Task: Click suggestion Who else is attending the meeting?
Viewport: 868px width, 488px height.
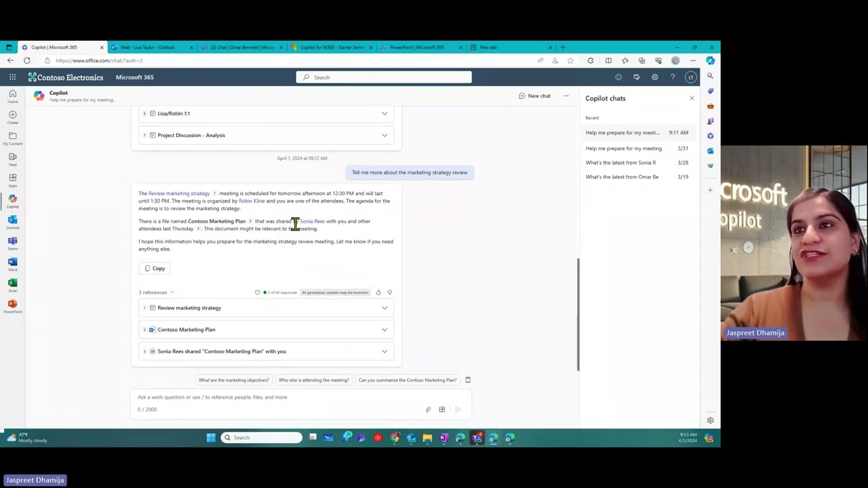Action: point(313,380)
